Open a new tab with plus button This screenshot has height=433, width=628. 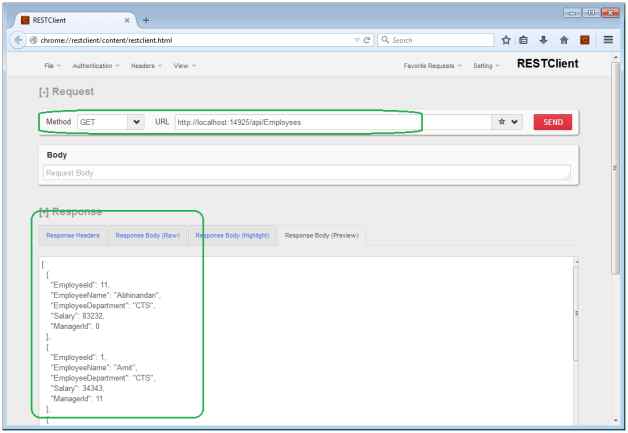(x=147, y=20)
